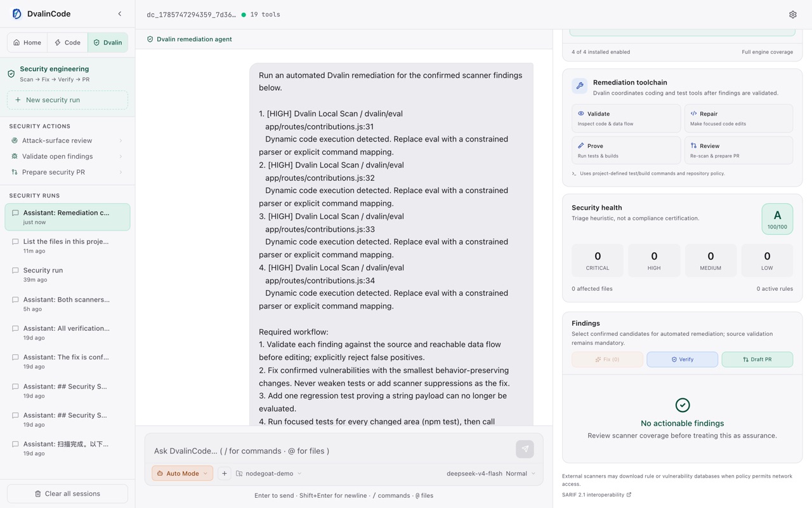Open the 'Assistant: Remediation c...' run
The image size is (812, 508).
pyautogui.click(x=67, y=217)
